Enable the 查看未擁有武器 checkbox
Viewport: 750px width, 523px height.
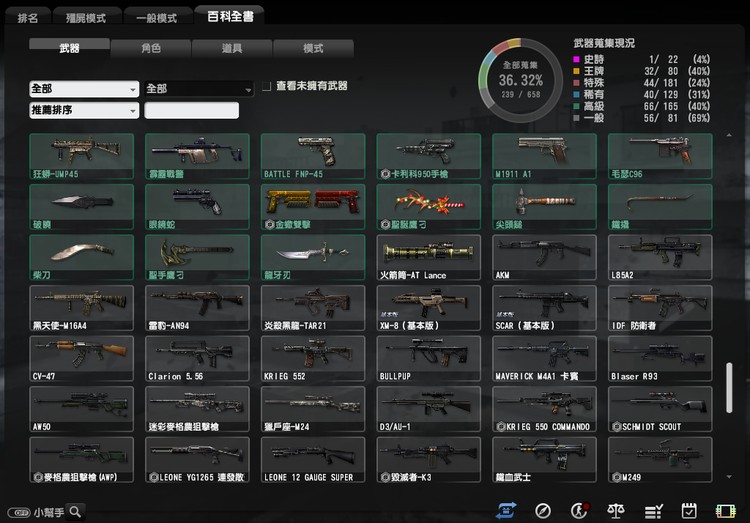(x=267, y=86)
